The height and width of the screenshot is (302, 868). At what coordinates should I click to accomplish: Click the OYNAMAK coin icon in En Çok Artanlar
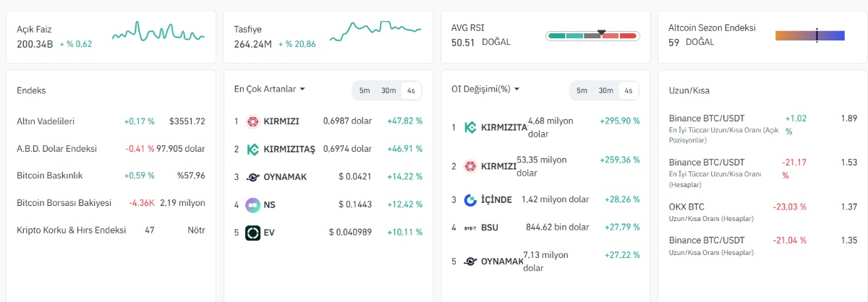(252, 177)
